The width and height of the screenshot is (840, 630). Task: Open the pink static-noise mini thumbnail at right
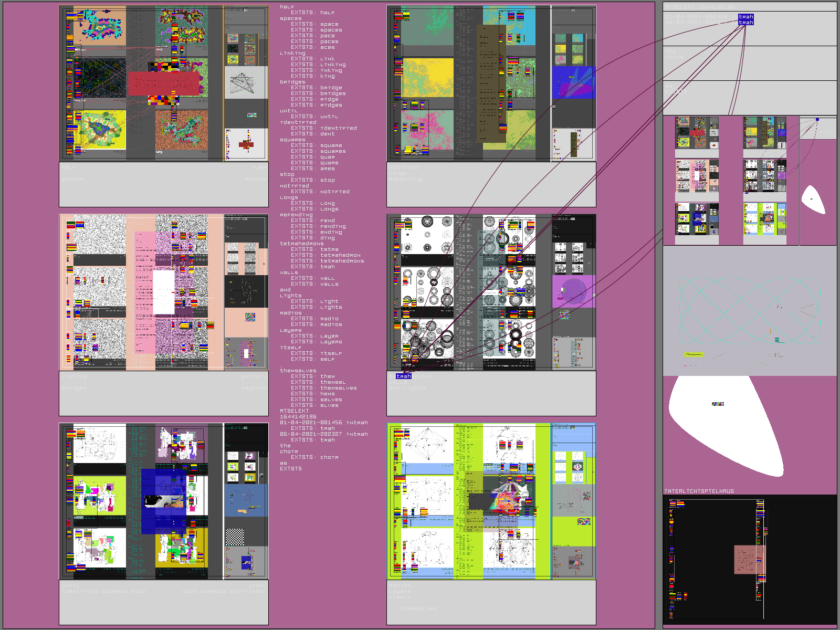pyautogui.click(x=697, y=176)
